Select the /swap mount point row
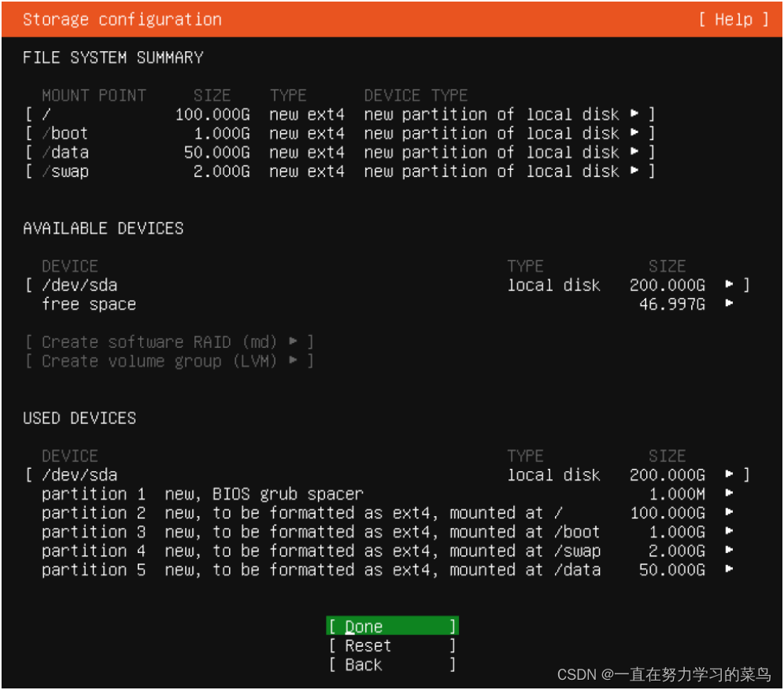 [x=340, y=172]
